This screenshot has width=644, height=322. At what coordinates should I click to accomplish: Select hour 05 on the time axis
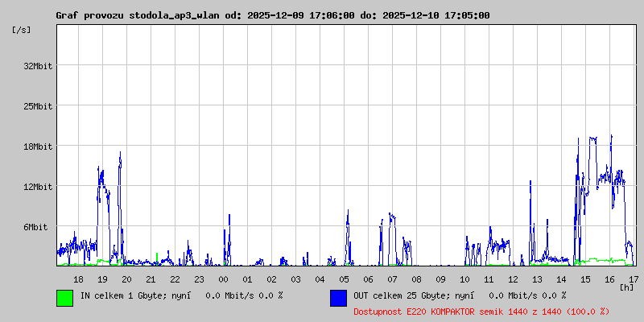tap(344, 279)
